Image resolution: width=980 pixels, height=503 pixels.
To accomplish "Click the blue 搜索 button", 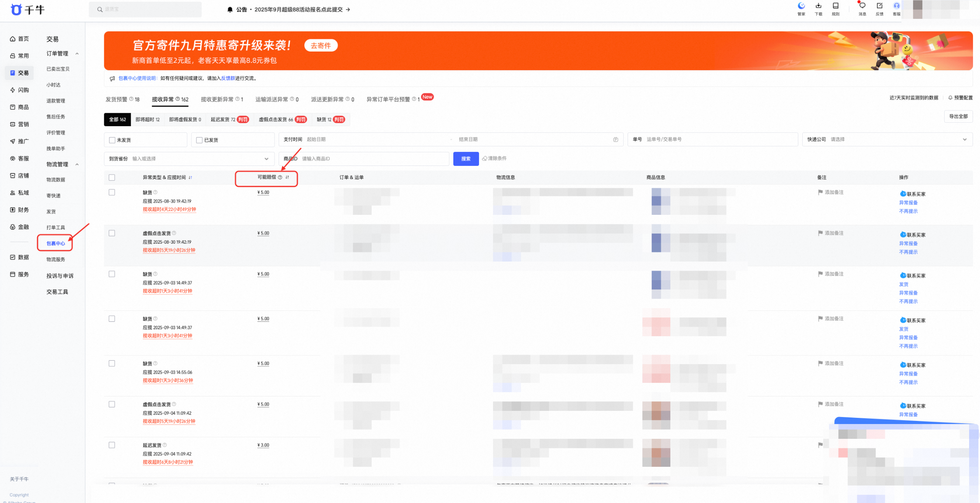I will click(x=466, y=159).
